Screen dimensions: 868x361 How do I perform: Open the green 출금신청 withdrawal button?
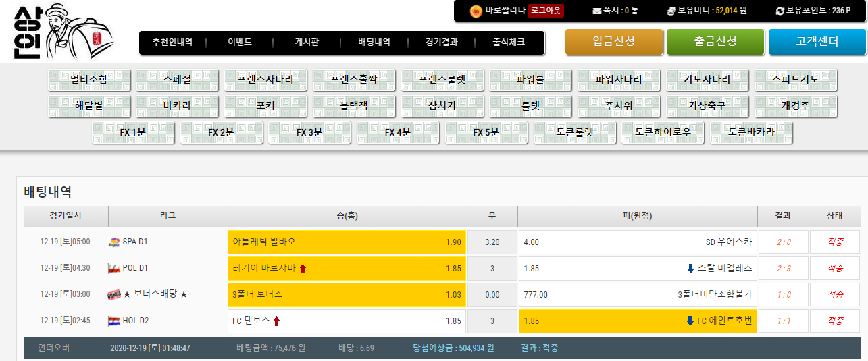pyautogui.click(x=715, y=42)
